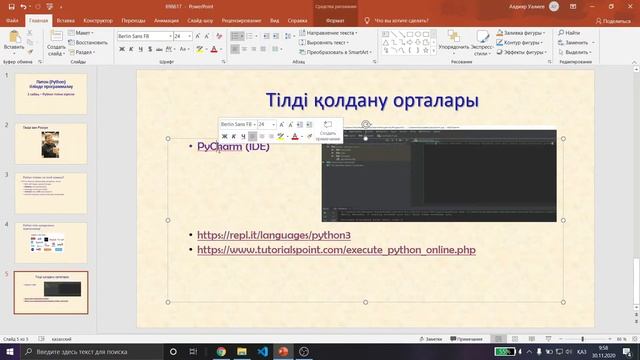This screenshot has width=640, height=360.
Task: Click the ribbon font color red A
Action: (214, 49)
